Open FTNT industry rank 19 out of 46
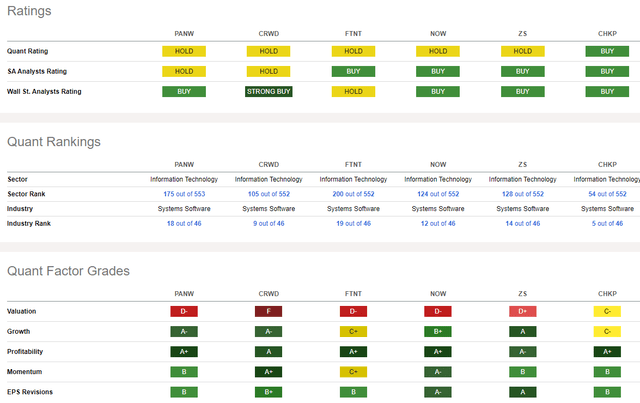640x403 pixels. 353,223
